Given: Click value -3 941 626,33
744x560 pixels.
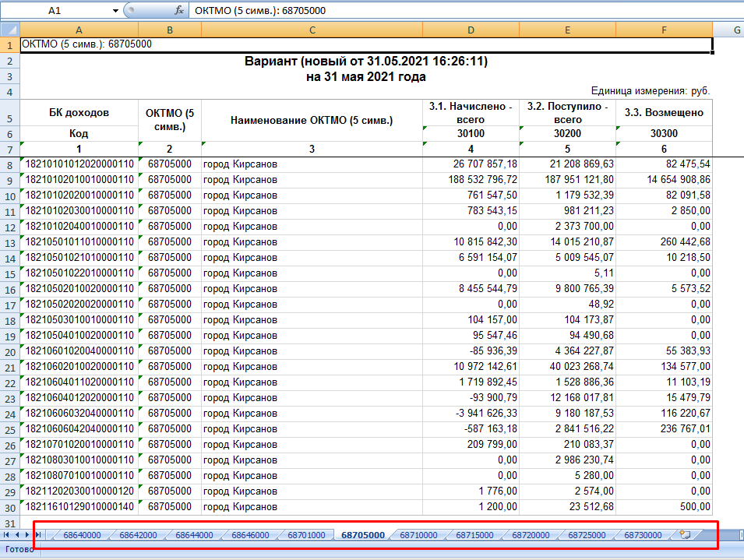Looking at the screenshot, I should (486, 413).
